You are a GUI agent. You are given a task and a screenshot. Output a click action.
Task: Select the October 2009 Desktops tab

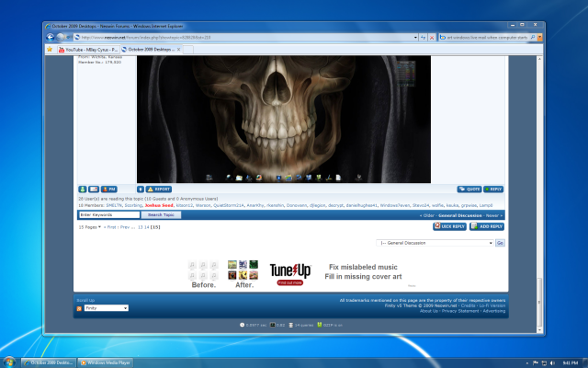149,49
